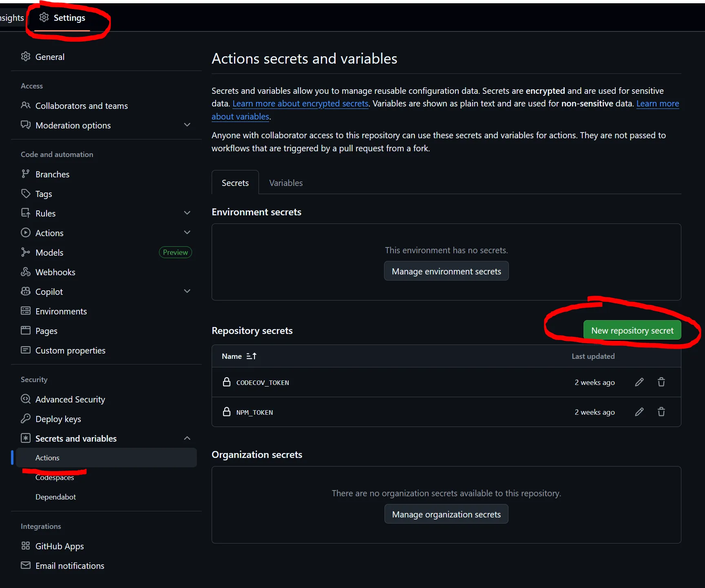The image size is (705, 588).
Task: Collapse the Secrets and variables section
Action: (187, 438)
